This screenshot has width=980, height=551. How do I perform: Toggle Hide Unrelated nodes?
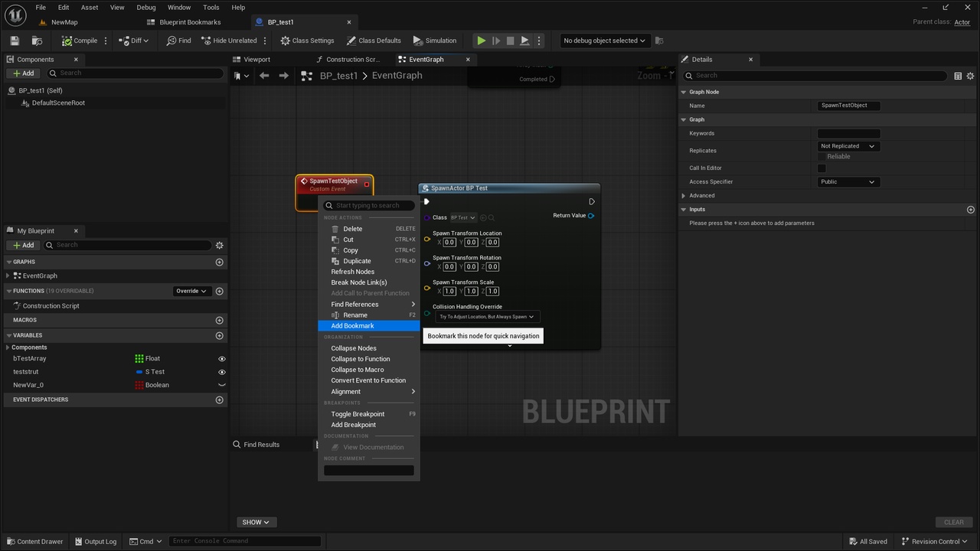[x=229, y=41]
